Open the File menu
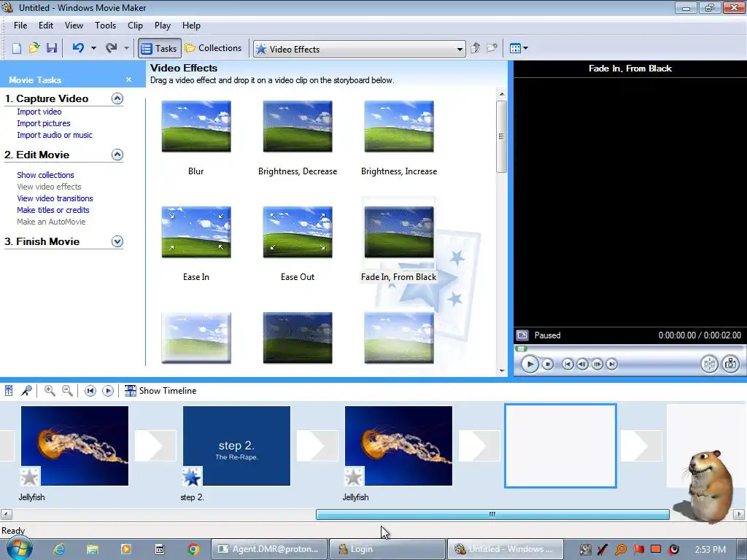Image resolution: width=747 pixels, height=560 pixels. [20, 26]
